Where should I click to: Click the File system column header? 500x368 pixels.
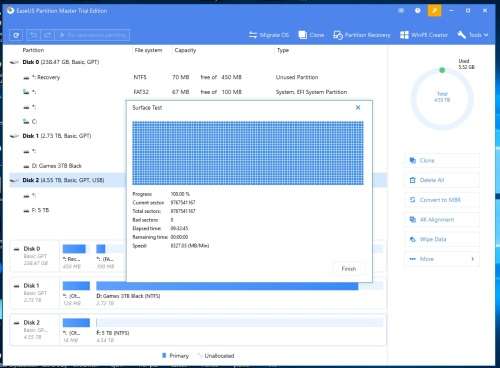pos(148,50)
